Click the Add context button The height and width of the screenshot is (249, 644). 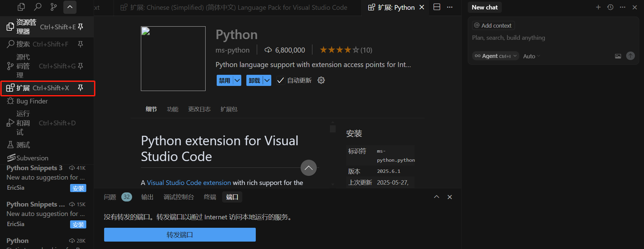(x=493, y=26)
